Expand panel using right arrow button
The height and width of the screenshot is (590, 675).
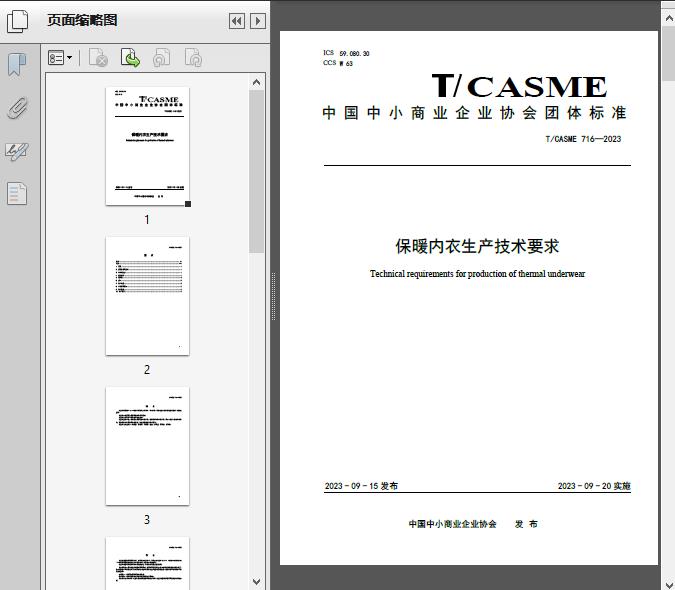point(258,21)
